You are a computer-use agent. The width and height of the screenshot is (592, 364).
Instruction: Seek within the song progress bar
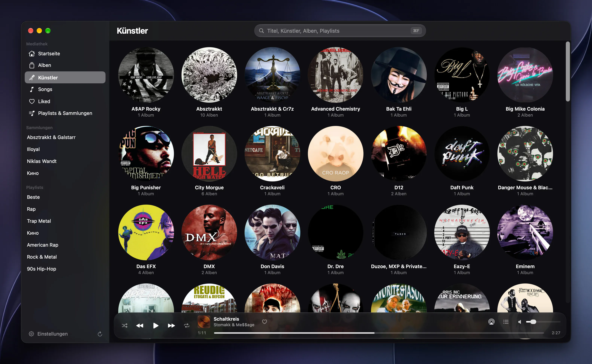click(x=379, y=333)
